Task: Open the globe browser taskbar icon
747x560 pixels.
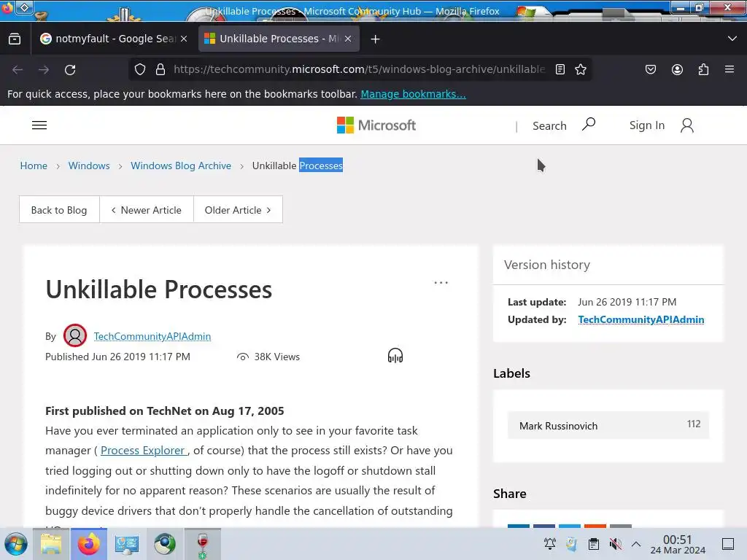Action: (x=164, y=544)
